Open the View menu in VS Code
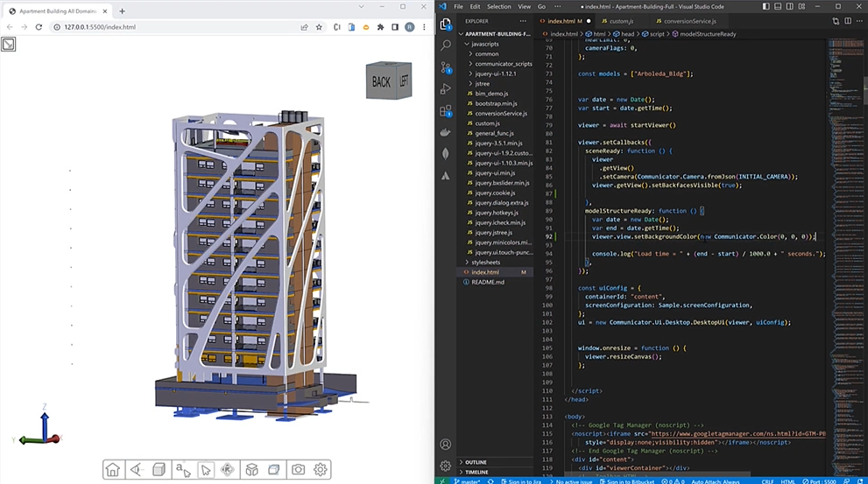 (525, 7)
